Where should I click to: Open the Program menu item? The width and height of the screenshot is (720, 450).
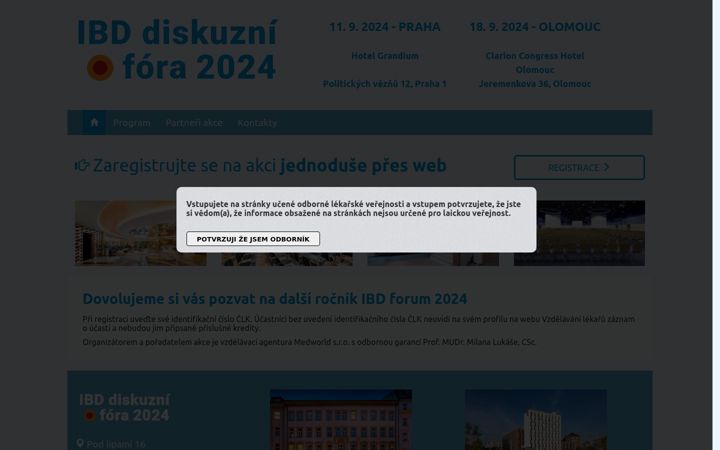point(132,123)
